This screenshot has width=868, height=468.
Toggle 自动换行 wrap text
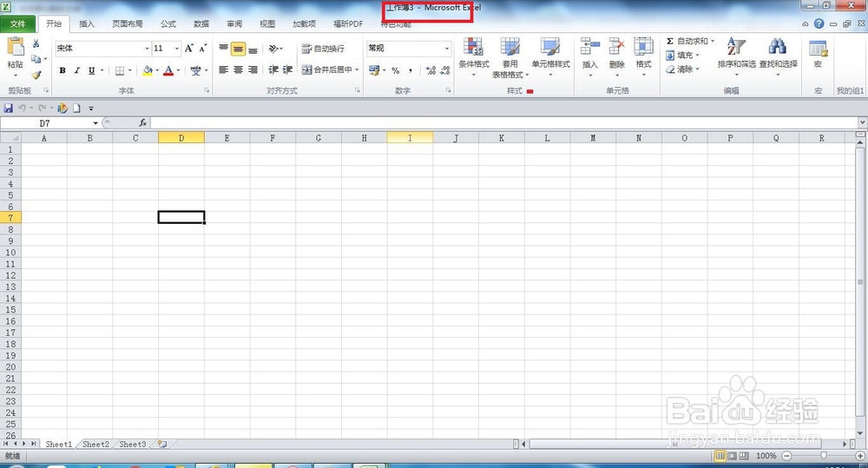click(x=323, y=49)
